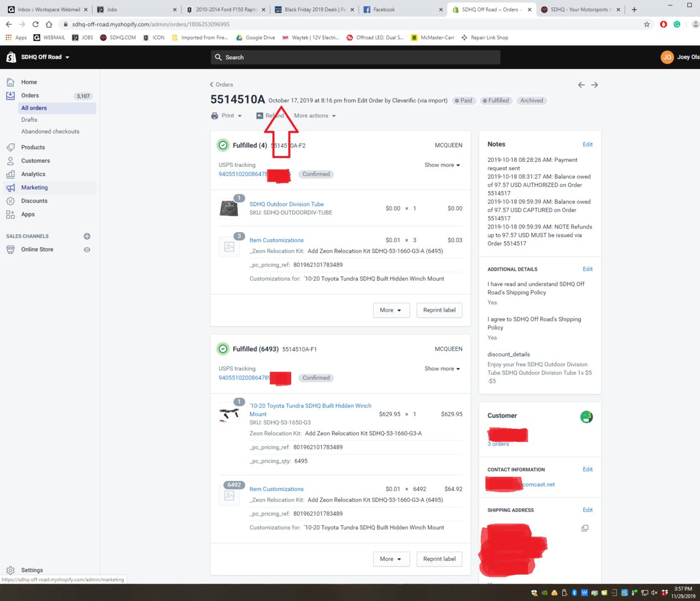
Task: Go to previous order arrow
Action: tap(581, 85)
